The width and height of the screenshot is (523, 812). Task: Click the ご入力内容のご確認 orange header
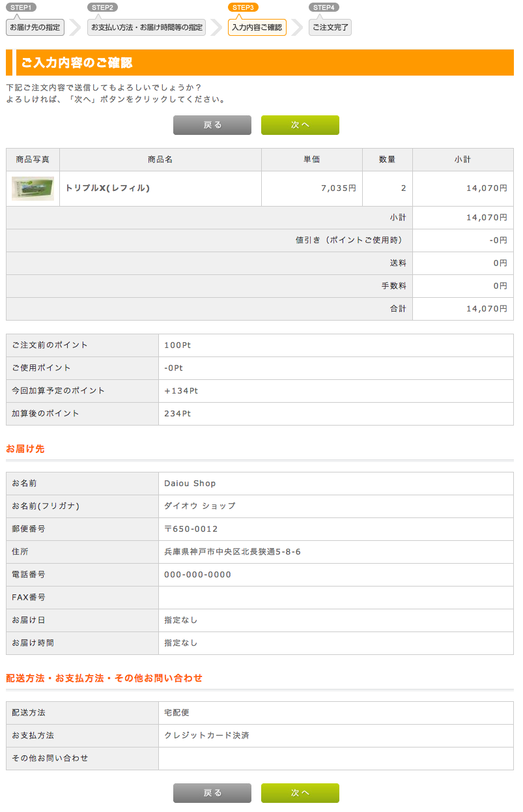click(x=260, y=63)
